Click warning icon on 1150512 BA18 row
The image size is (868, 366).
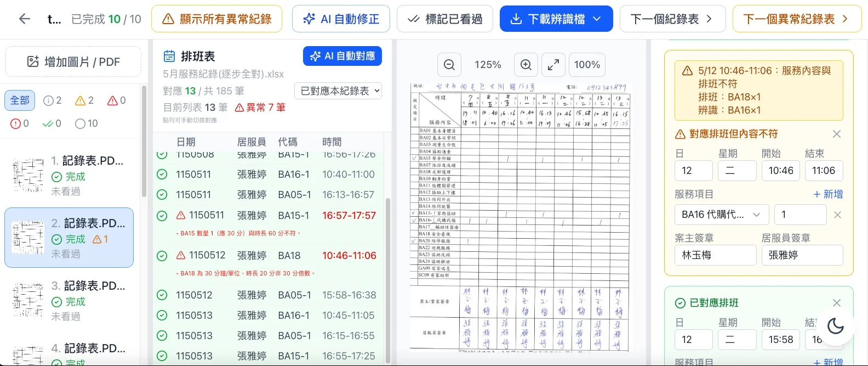click(x=181, y=255)
